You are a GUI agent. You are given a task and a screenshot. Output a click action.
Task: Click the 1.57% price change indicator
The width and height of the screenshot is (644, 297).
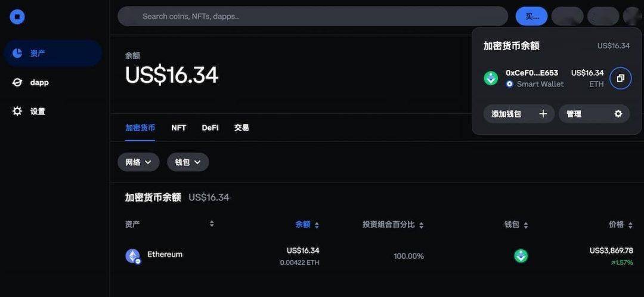[622, 262]
